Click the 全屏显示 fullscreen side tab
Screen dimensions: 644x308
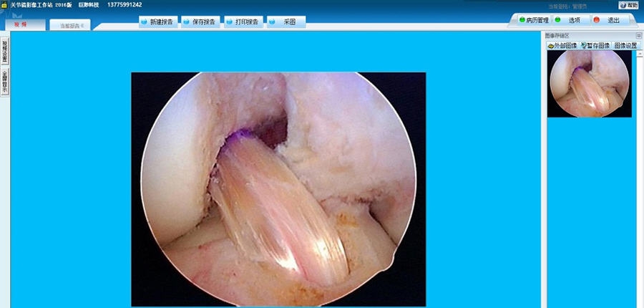(x=4, y=82)
